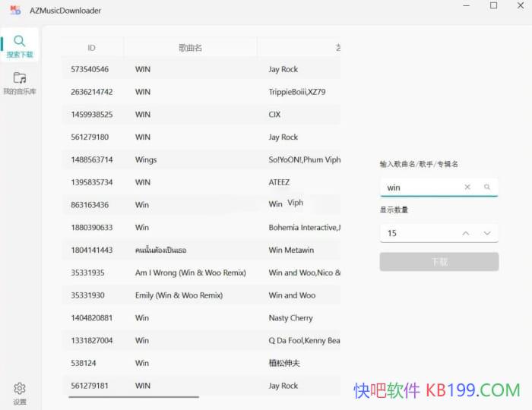Select the Wings song row
This screenshot has height=410, width=532.
coord(201,159)
